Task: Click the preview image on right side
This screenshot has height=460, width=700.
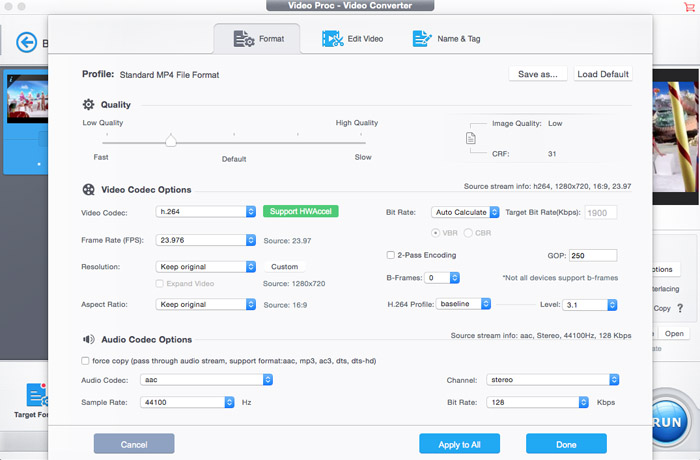Action: (675, 137)
